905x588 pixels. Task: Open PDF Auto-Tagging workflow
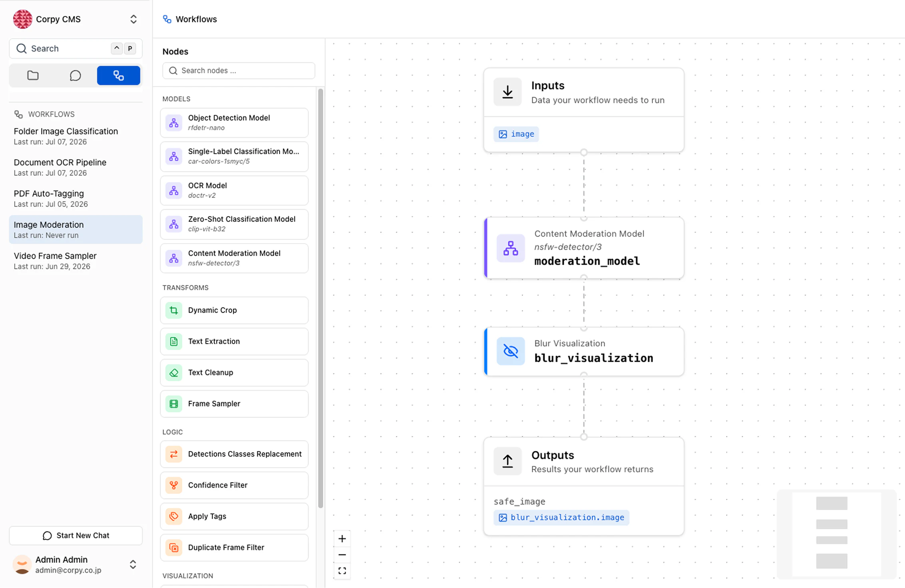(76, 199)
